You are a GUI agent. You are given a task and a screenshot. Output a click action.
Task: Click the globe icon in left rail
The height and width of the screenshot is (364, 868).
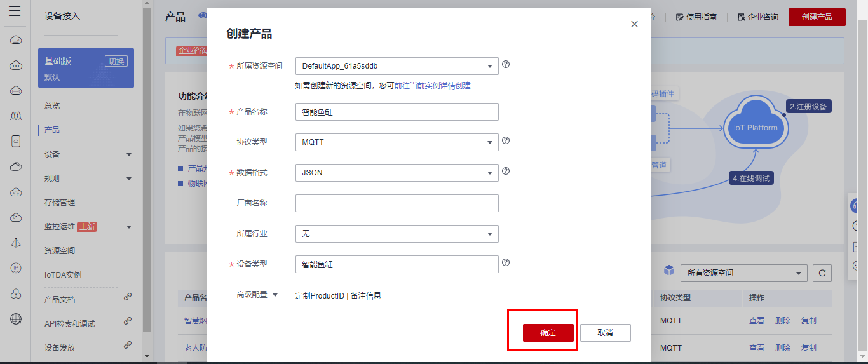coord(17,318)
